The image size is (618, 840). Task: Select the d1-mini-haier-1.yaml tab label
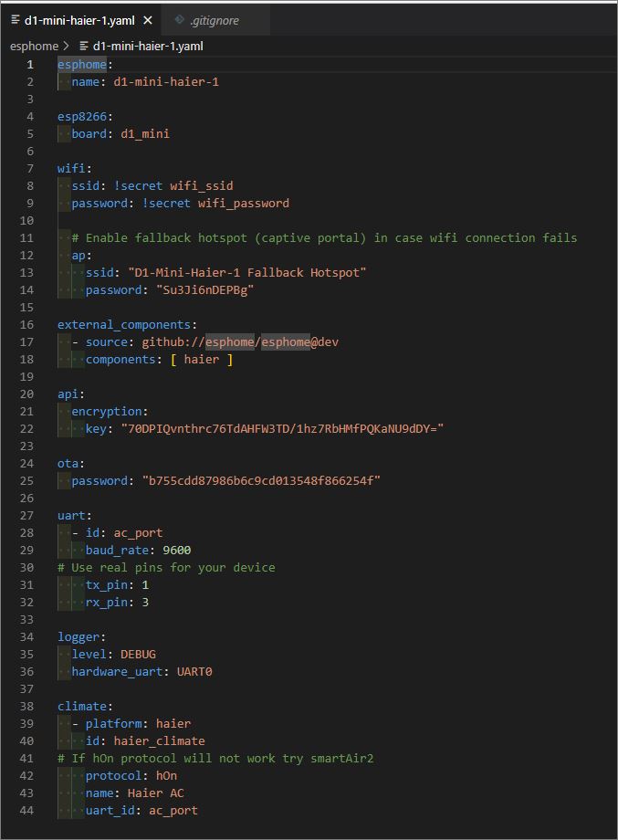point(79,20)
